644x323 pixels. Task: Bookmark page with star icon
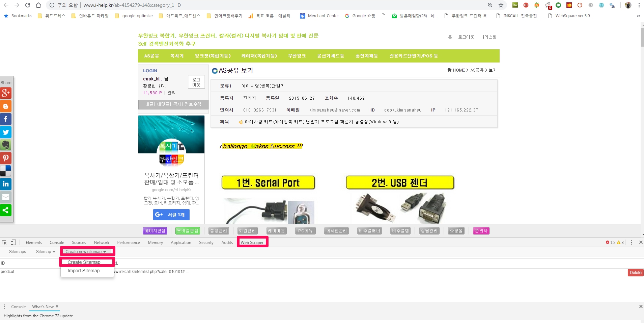[x=501, y=5]
